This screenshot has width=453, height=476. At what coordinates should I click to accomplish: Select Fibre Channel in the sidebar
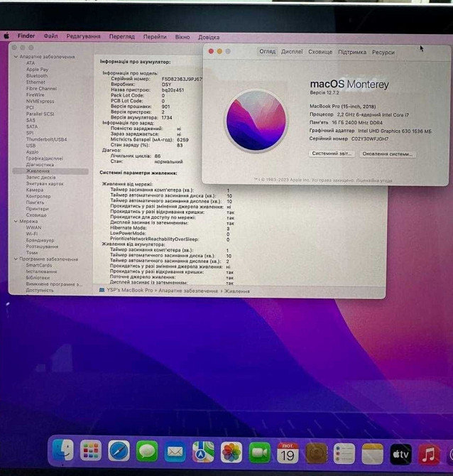pos(41,88)
